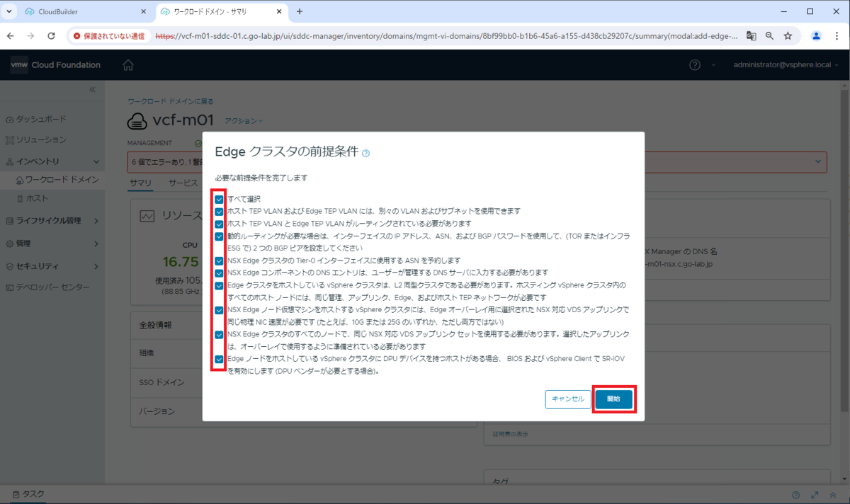Viewport: 850px width, 504px height.
Task: Click the zoom magnifier icon in address bar
Action: pyautogui.click(x=770, y=35)
